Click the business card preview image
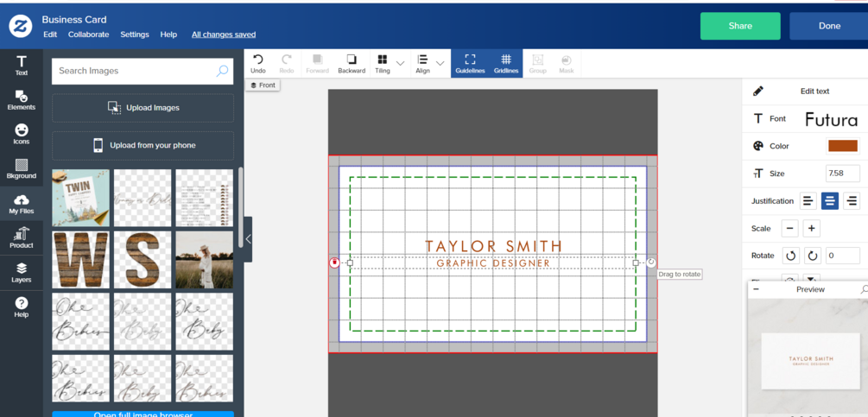Screen dimensions: 868x417 [811, 361]
